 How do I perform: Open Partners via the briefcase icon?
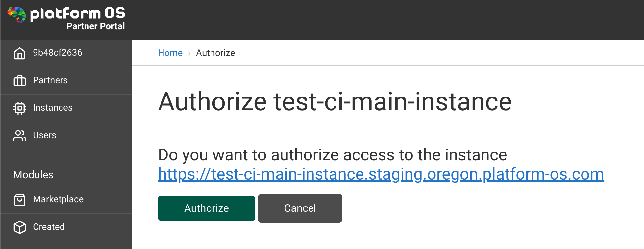pyautogui.click(x=20, y=80)
